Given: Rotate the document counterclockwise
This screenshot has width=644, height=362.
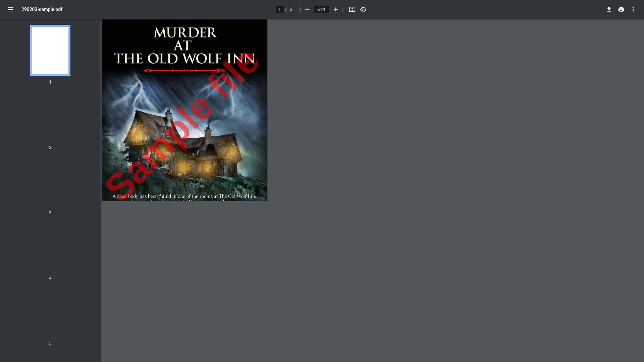Looking at the screenshot, I should (363, 9).
